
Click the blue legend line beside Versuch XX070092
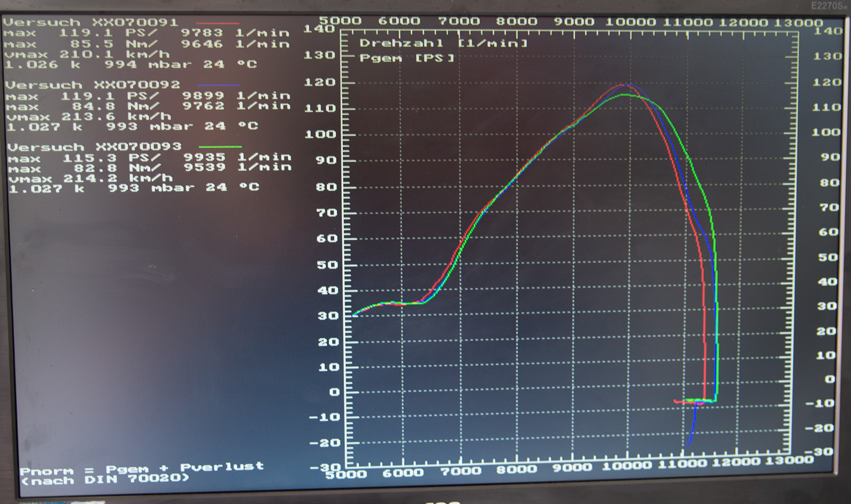tap(219, 85)
